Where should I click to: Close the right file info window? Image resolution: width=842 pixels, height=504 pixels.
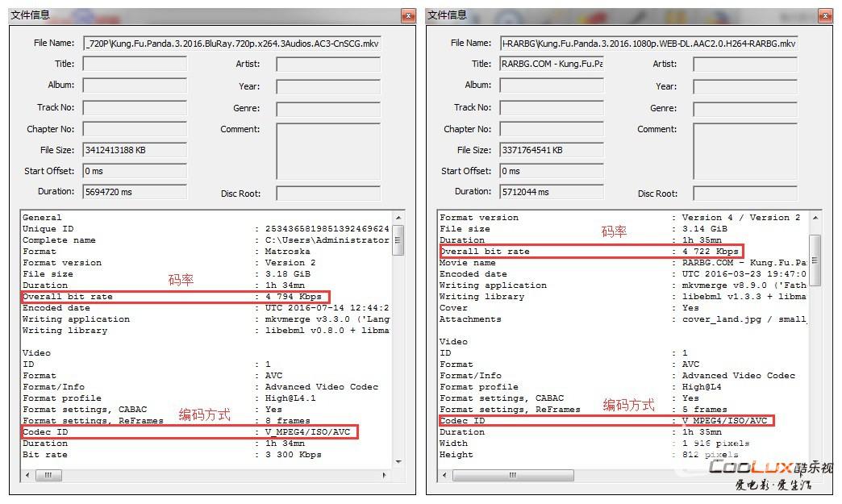[x=825, y=16]
